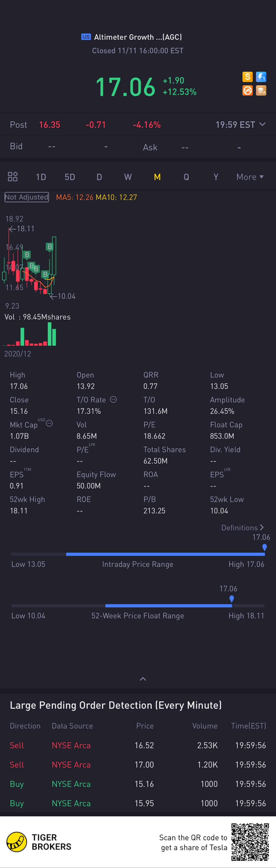Tap the info icon beside Mkt Cap
The height and width of the screenshot is (868, 276).
[x=49, y=423]
